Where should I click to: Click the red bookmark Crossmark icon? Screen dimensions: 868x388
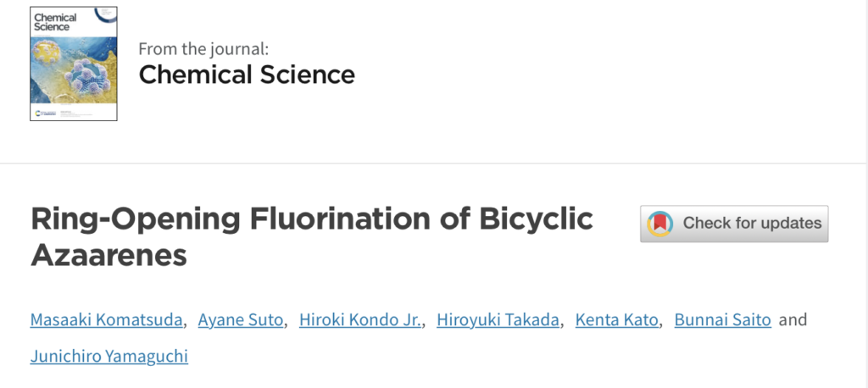(659, 224)
